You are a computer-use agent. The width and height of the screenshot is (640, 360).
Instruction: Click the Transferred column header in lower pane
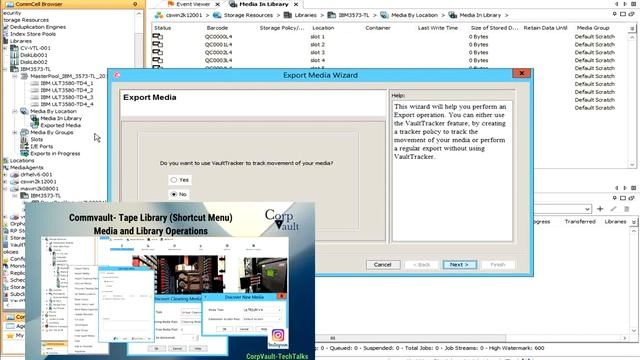[x=580, y=222]
